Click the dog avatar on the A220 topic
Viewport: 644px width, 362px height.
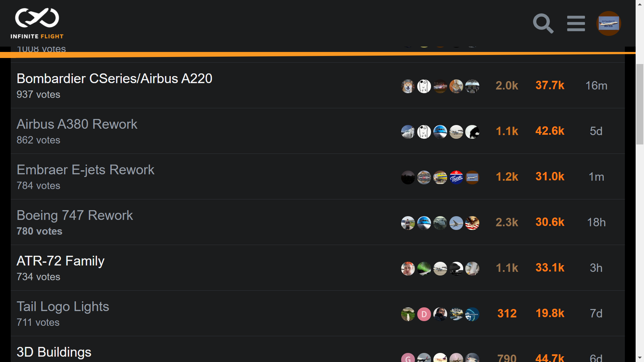[408, 86]
